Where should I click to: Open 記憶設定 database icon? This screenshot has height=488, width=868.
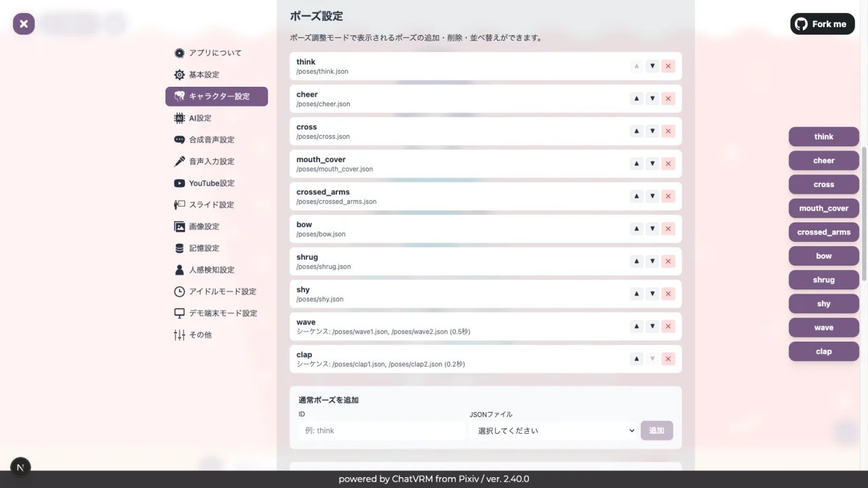coord(179,248)
